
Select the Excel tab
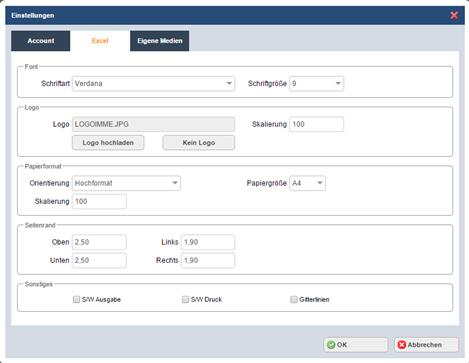[x=100, y=41]
